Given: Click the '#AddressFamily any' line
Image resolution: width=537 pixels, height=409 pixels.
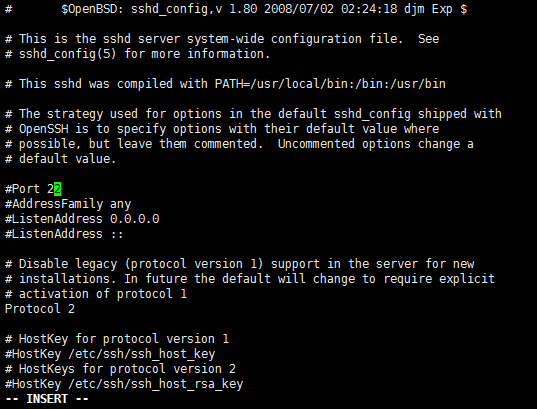Looking at the screenshot, I should 68,204.
